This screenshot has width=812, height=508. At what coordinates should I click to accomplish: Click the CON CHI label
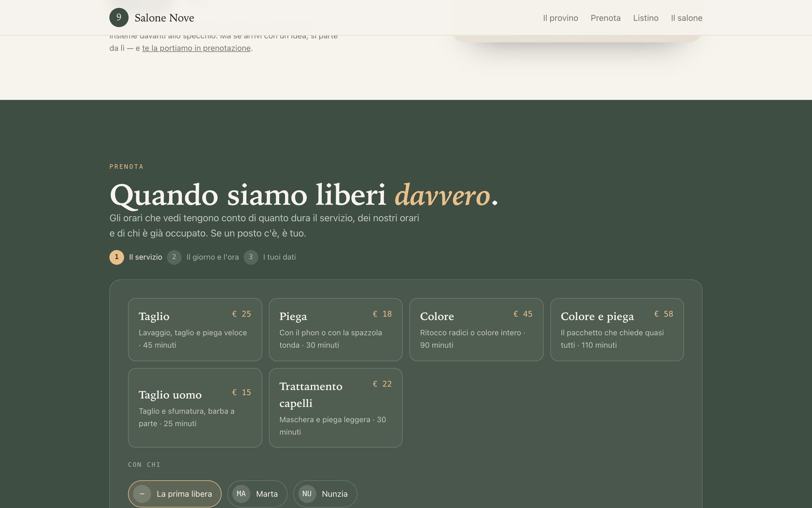(144, 465)
